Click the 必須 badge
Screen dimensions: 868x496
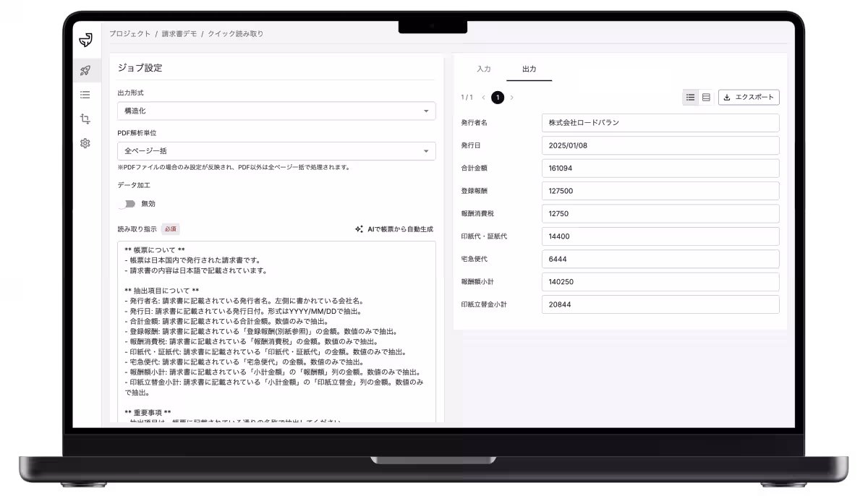pos(170,228)
